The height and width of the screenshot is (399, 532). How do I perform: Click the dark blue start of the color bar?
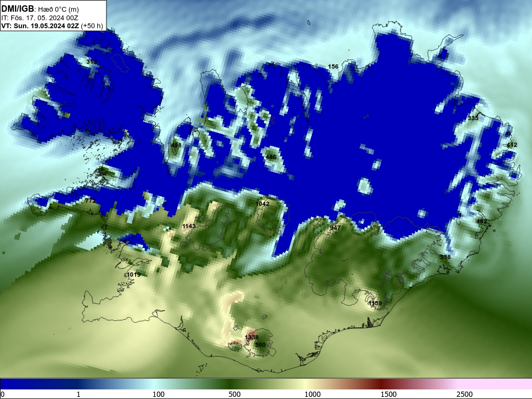(20, 384)
